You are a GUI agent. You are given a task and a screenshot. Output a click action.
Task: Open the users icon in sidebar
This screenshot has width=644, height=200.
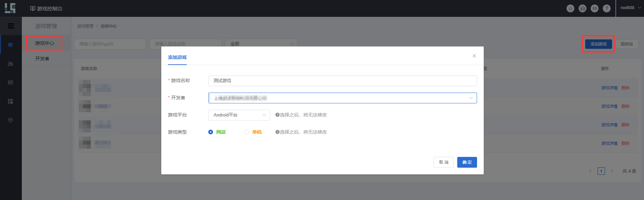click(x=10, y=64)
